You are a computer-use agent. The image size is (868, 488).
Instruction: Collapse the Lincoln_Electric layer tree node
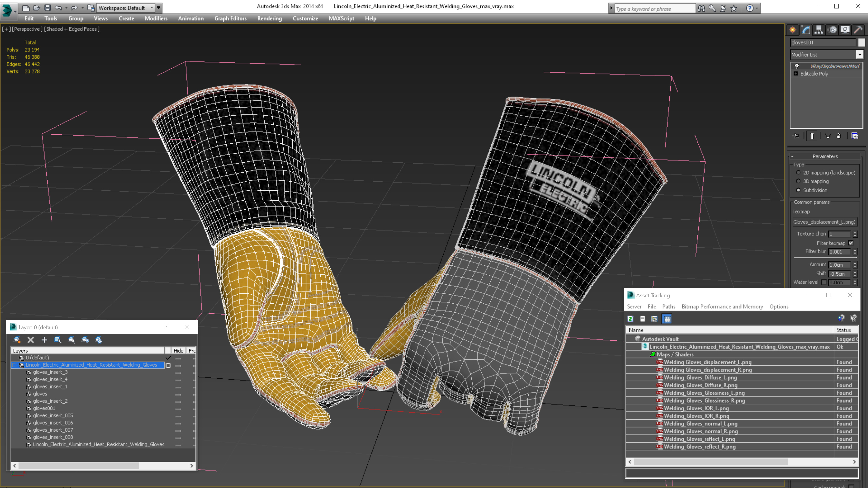click(x=14, y=365)
